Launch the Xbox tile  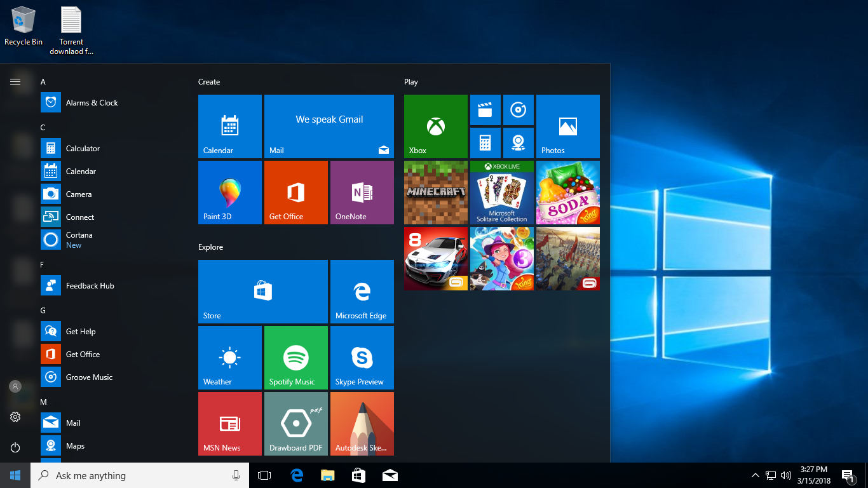(436, 126)
